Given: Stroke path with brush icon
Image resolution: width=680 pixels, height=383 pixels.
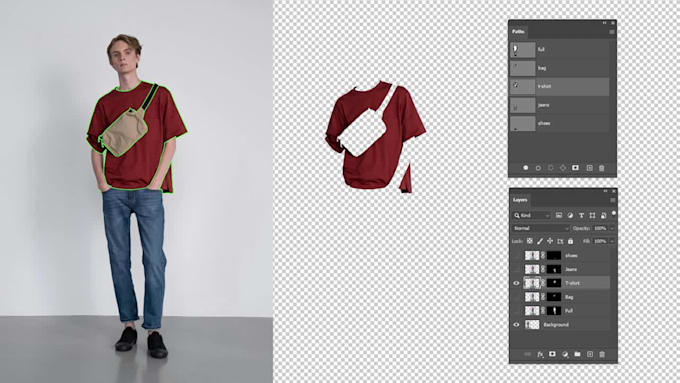Looking at the screenshot, I should pyautogui.click(x=538, y=168).
